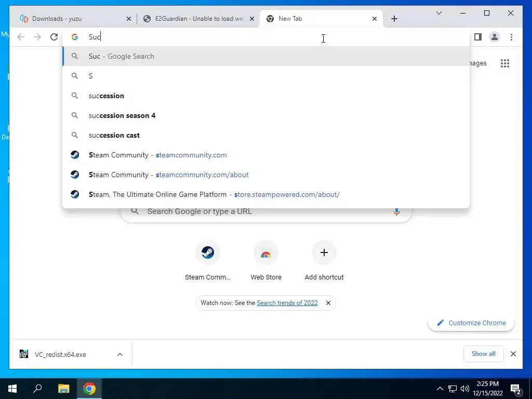The height and width of the screenshot is (399, 532).
Task: Open Windows taskbar search
Action: (37, 389)
